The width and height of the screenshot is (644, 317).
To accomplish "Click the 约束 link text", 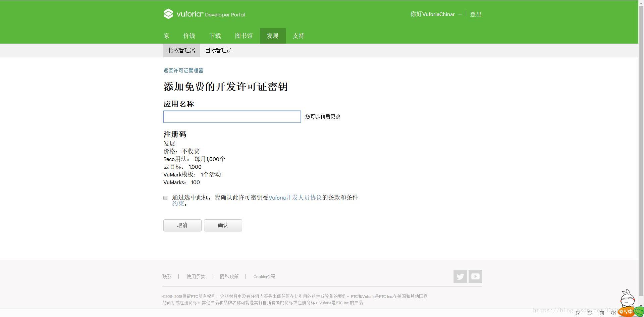I will (178, 203).
